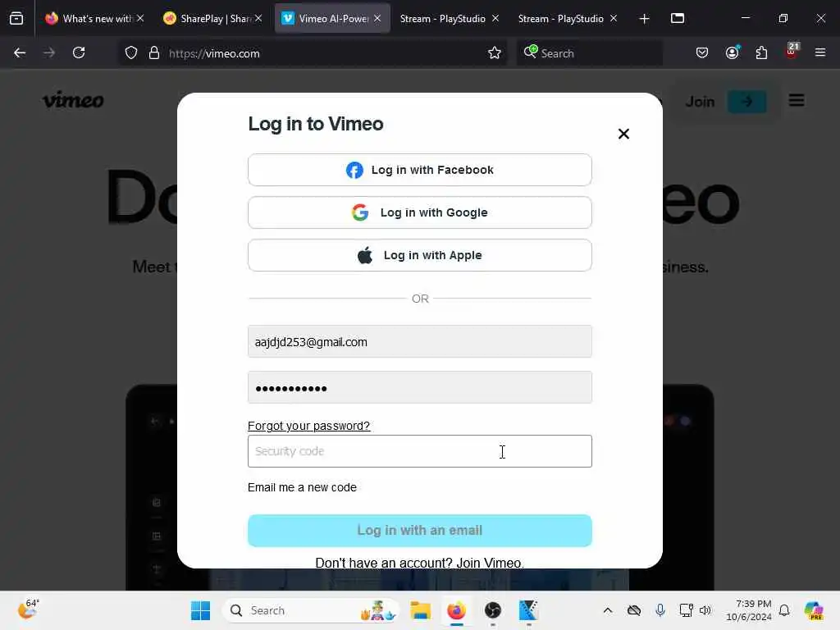Open the Extensions puzzle icon

pyautogui.click(x=761, y=52)
